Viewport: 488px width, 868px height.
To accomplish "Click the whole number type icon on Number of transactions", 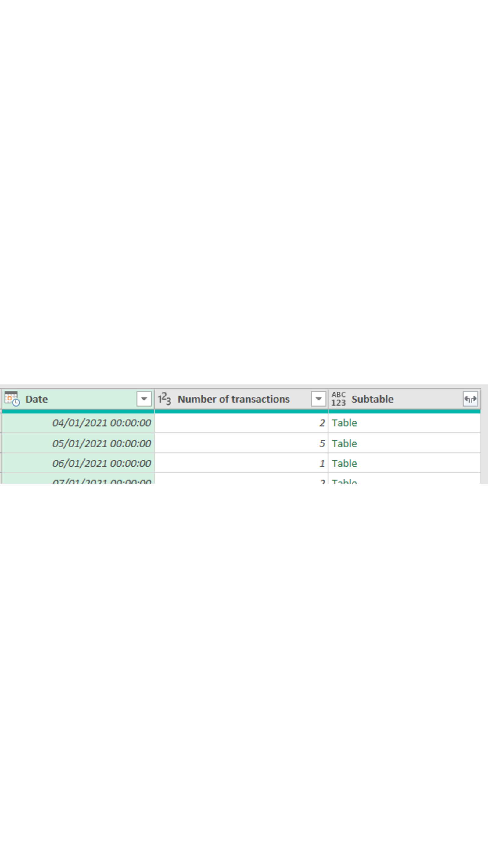I will tap(164, 399).
